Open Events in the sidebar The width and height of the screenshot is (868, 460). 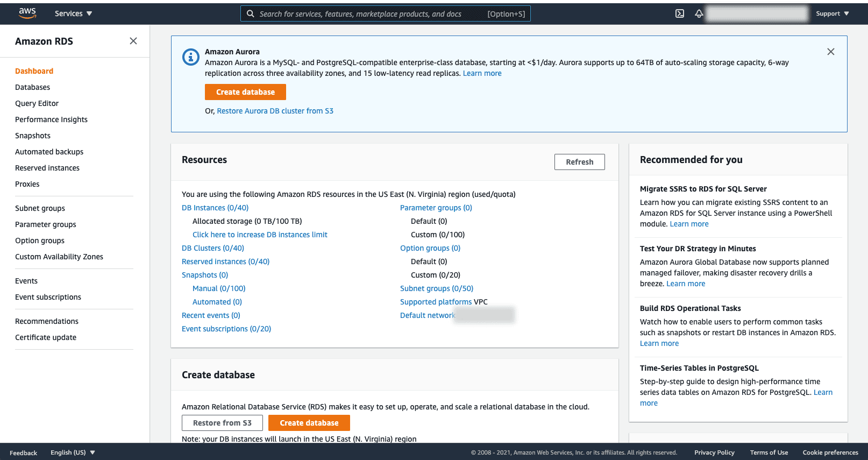(26, 281)
